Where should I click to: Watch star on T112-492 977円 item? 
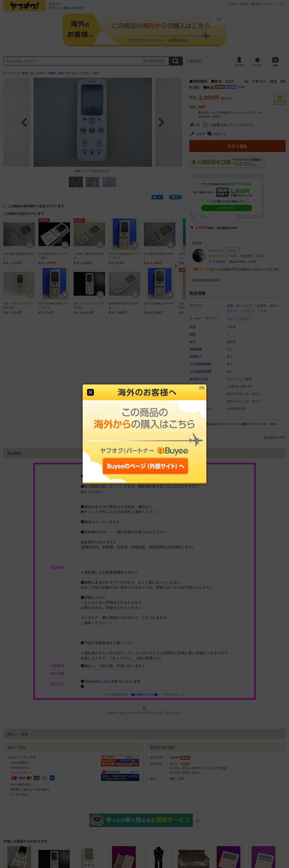[x=135, y=245]
